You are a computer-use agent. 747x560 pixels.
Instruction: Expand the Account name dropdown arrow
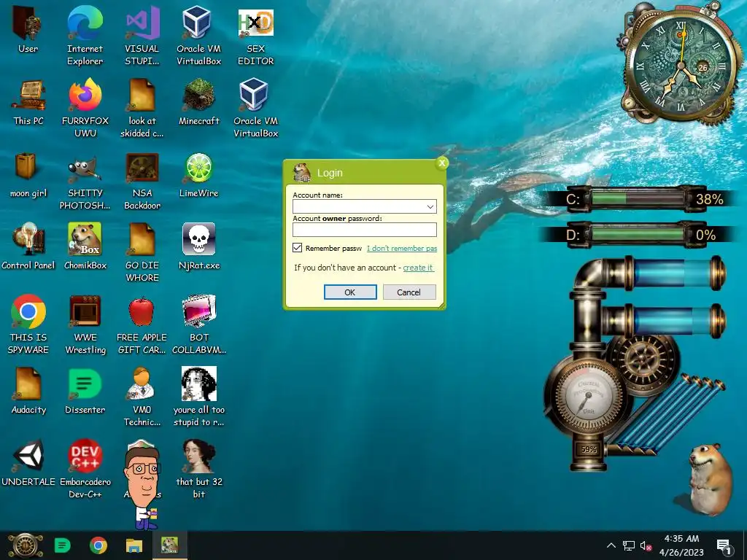coord(430,206)
